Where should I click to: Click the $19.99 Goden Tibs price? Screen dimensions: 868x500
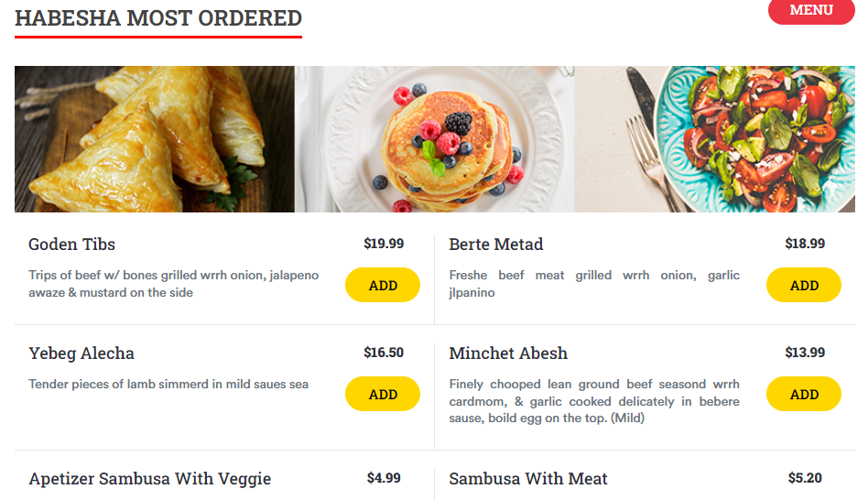click(384, 244)
